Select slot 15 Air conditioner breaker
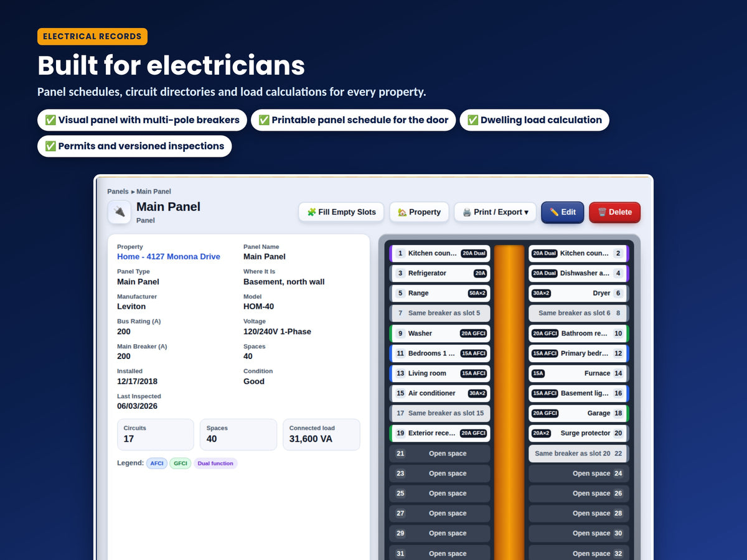 tap(440, 393)
